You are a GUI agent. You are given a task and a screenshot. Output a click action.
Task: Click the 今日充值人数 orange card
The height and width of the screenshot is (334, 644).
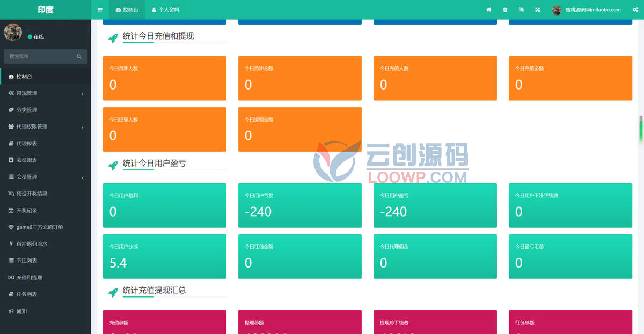click(435, 78)
